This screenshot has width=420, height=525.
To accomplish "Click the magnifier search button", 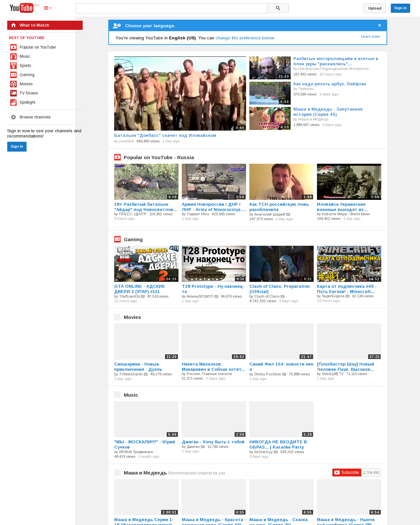I will click(x=278, y=8).
